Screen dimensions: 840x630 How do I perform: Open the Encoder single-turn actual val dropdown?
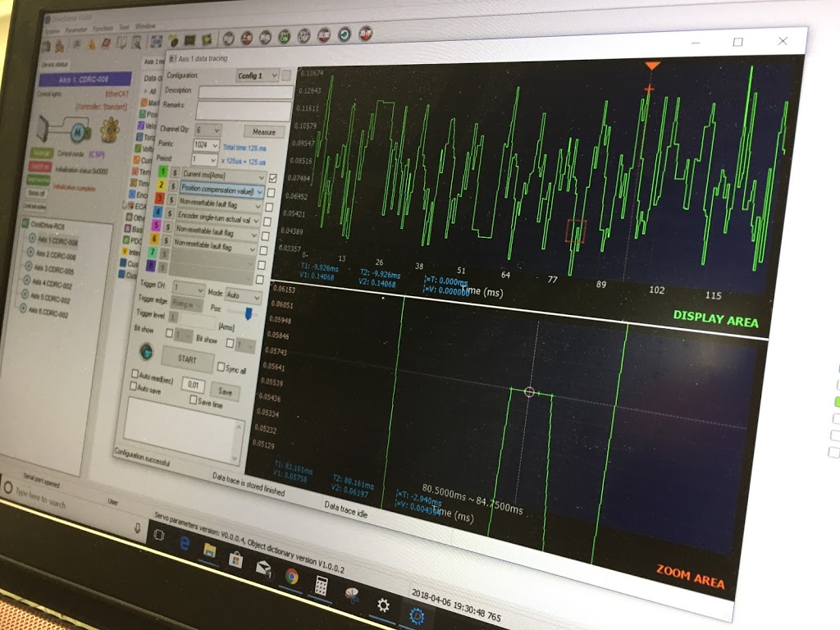click(218, 218)
